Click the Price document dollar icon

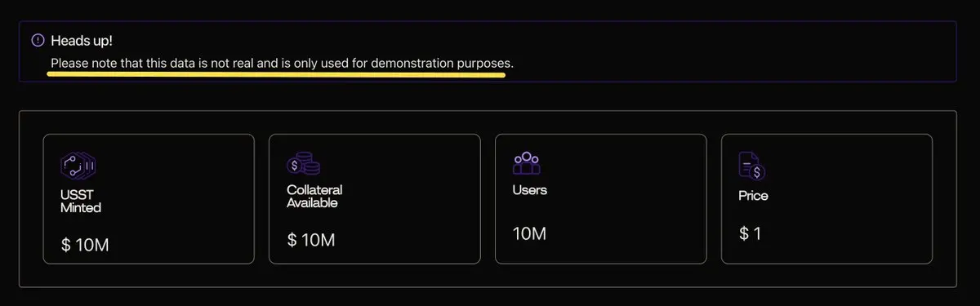(x=752, y=166)
